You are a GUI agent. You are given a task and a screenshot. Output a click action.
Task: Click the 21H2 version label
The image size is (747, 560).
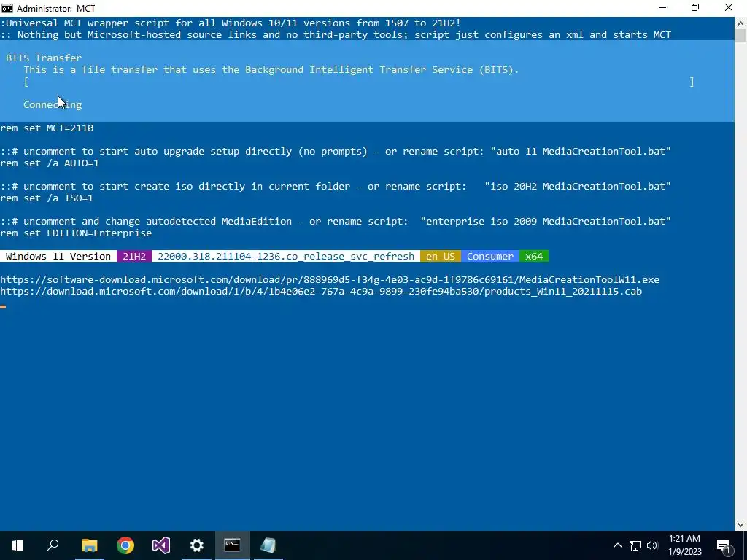(134, 256)
